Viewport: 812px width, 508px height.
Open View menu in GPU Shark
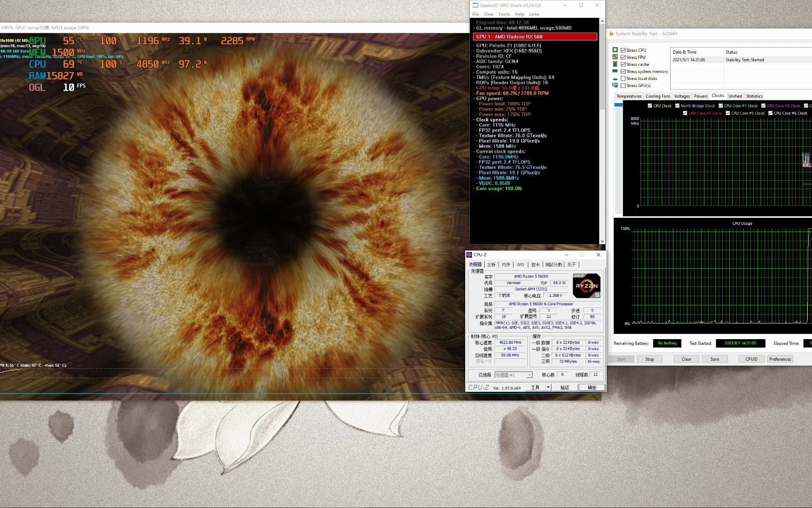tap(489, 14)
